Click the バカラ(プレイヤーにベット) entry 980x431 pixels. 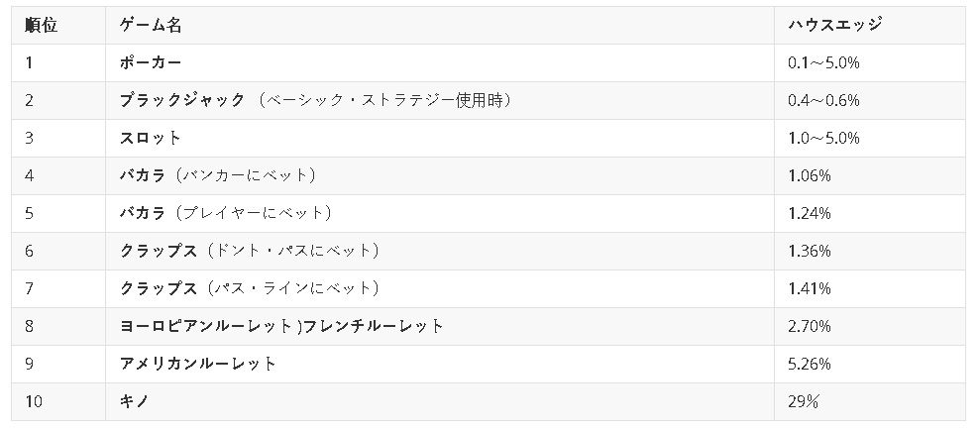(x=225, y=213)
